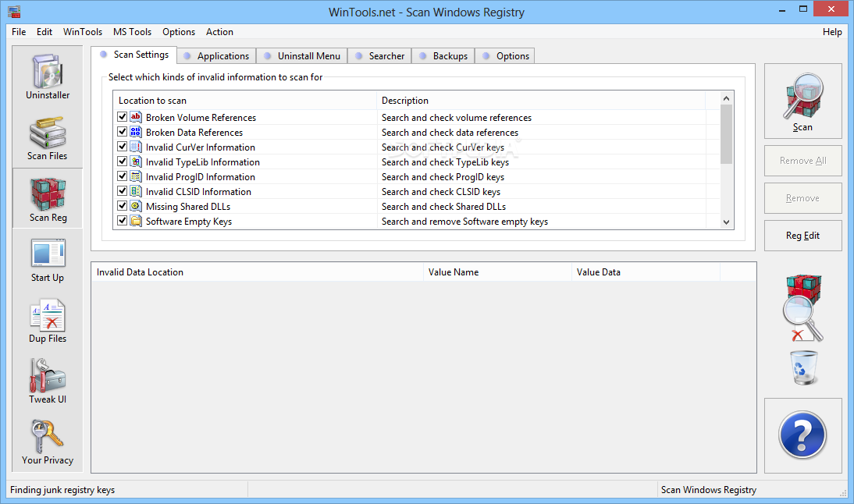Click the Invalid CLSID Information row icon

[x=136, y=191]
